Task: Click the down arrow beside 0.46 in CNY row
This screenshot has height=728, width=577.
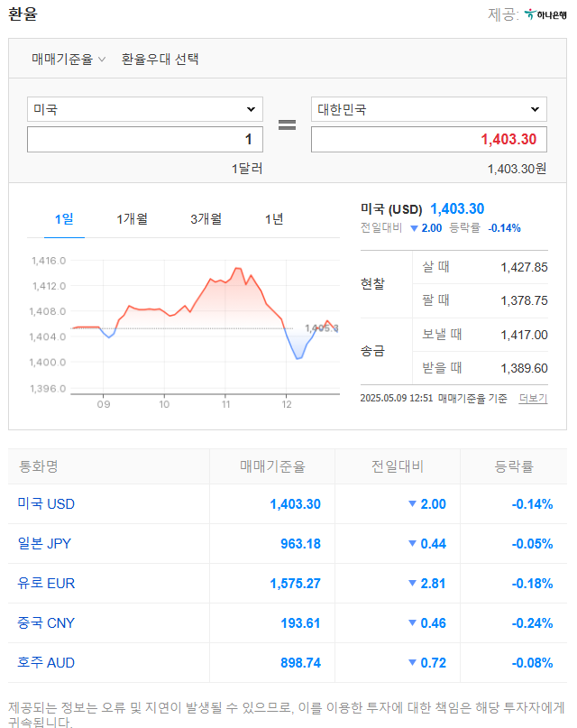Action: point(412,622)
